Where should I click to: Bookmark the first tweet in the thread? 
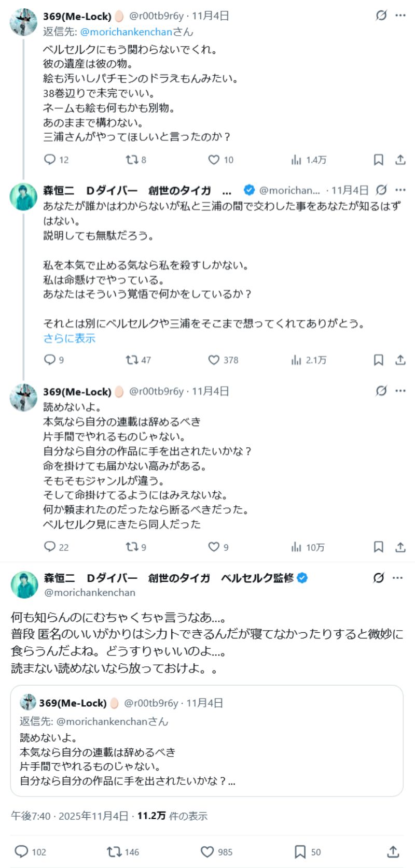[379, 160]
